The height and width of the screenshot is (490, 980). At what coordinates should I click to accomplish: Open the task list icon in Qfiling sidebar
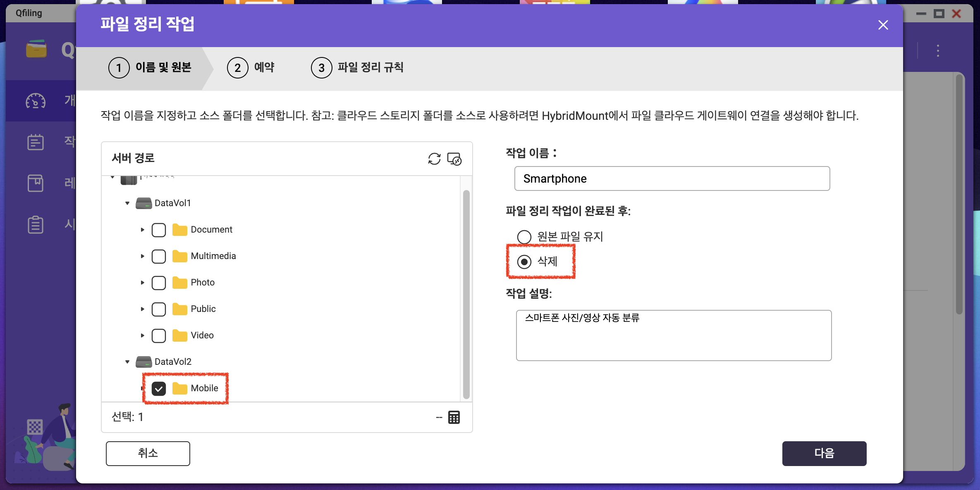coord(36,142)
